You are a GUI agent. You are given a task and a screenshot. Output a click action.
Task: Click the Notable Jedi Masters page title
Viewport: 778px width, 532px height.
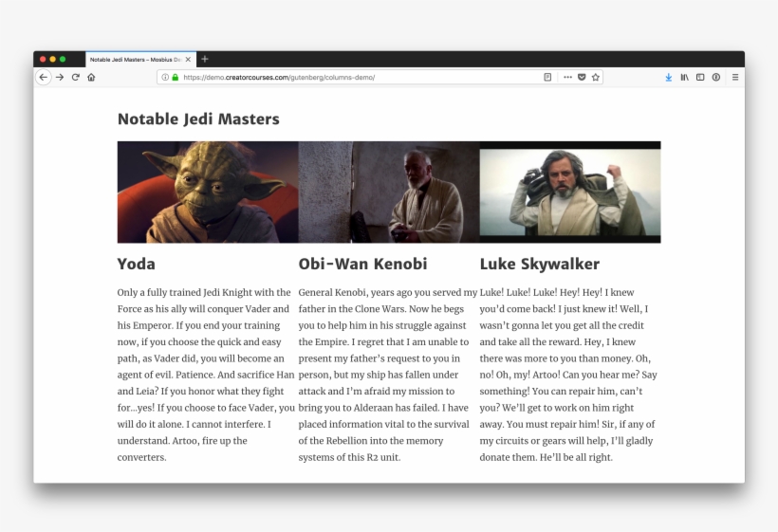pos(198,119)
